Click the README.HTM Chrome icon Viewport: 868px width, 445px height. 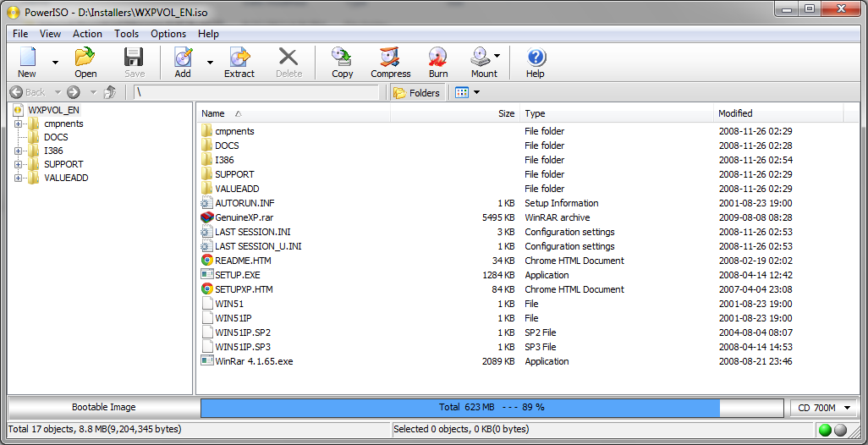pyautogui.click(x=207, y=261)
